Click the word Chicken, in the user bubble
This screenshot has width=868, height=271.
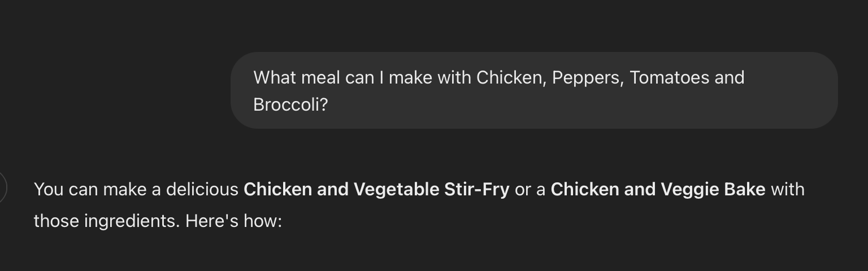511,77
